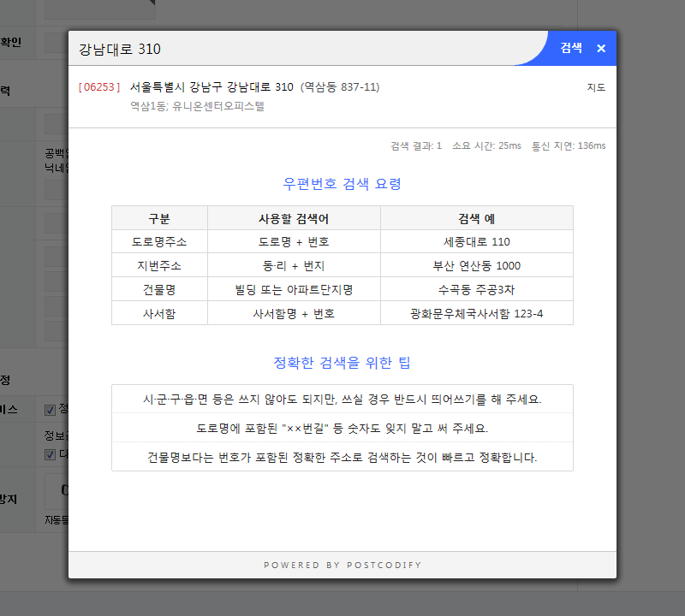This screenshot has height=616, width=685.
Task: Click the 광화문우체국사서함 123-4 example cell
Action: pos(476,314)
